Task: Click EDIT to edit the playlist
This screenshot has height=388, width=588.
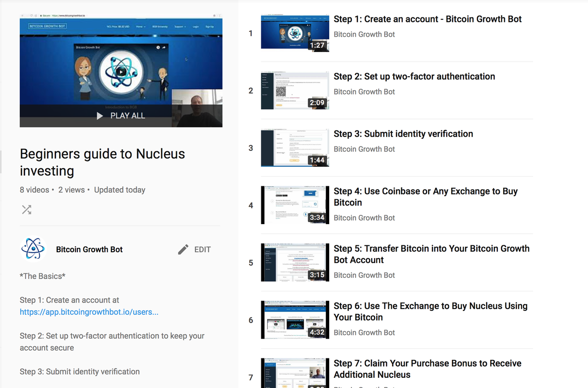Action: 194,249
